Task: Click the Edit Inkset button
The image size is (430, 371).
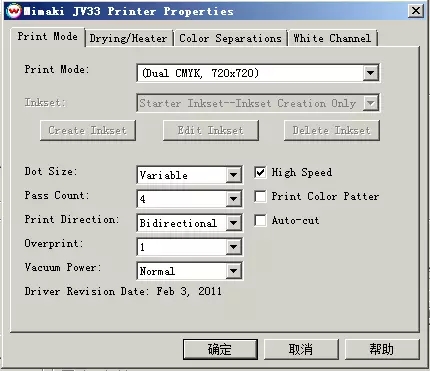Action: coord(211,130)
